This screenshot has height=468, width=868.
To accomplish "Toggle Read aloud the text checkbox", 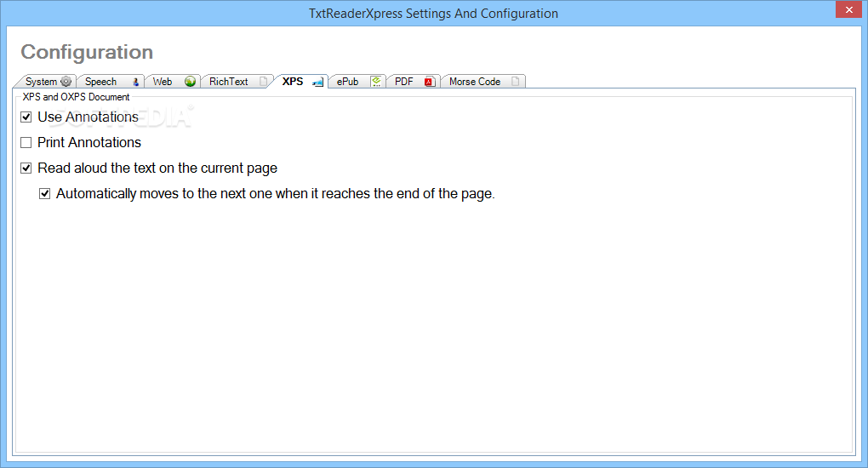I will (26, 168).
